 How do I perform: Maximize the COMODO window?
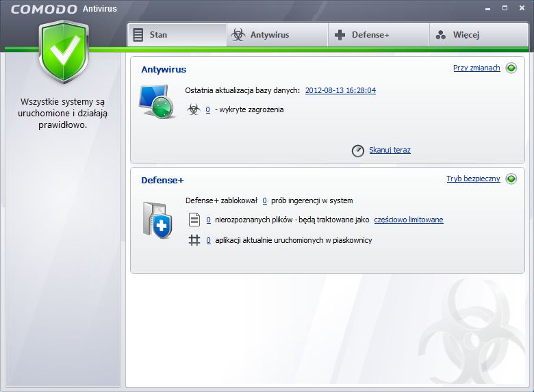point(505,8)
